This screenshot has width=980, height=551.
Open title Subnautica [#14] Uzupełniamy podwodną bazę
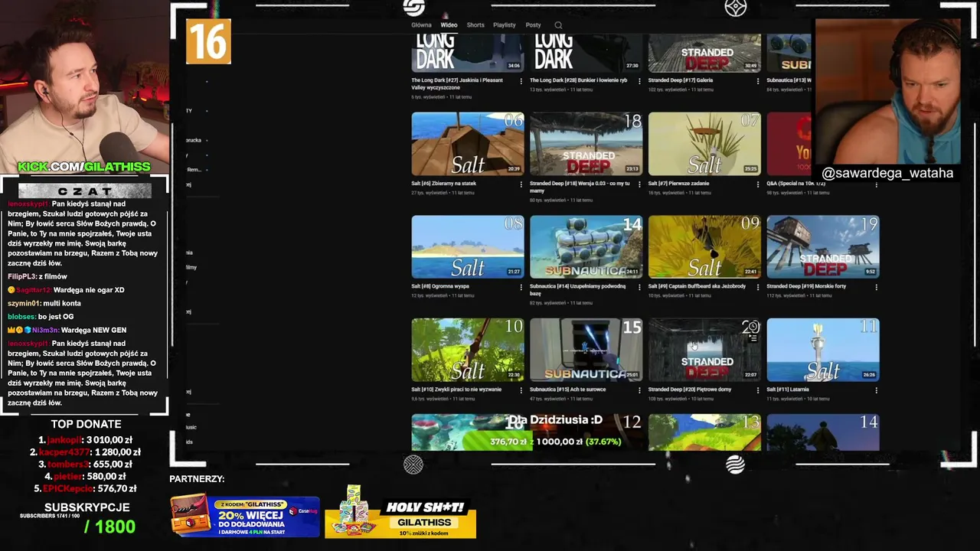(x=577, y=289)
